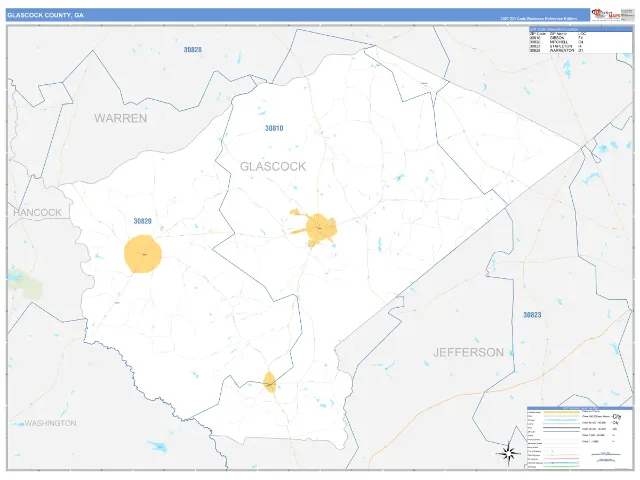Click the large round orange city area

coord(143,254)
